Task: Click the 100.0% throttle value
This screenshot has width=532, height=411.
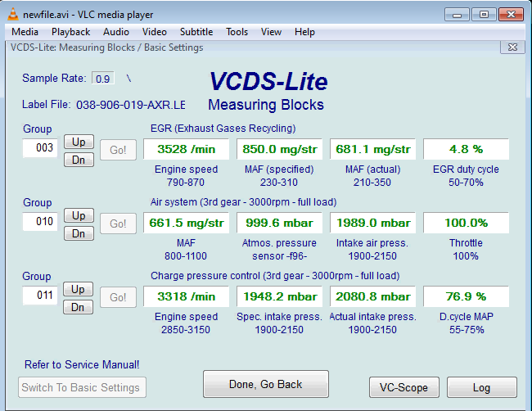Action: [466, 223]
